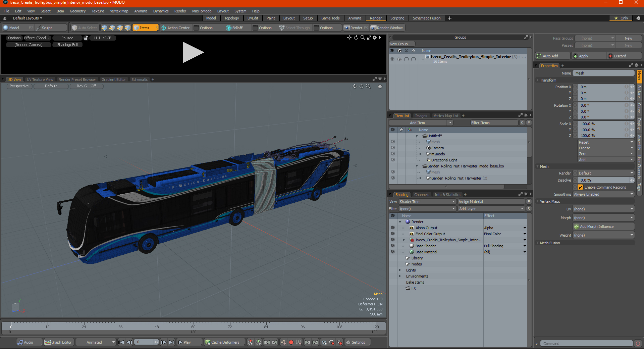The height and width of the screenshot is (349, 644).
Task: Switch to the UVEdit layout tab
Action: click(253, 18)
